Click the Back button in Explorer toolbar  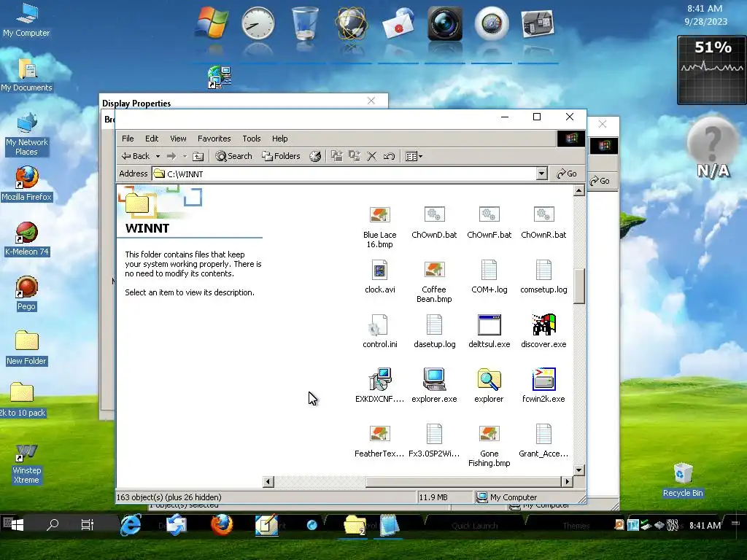pyautogui.click(x=136, y=156)
